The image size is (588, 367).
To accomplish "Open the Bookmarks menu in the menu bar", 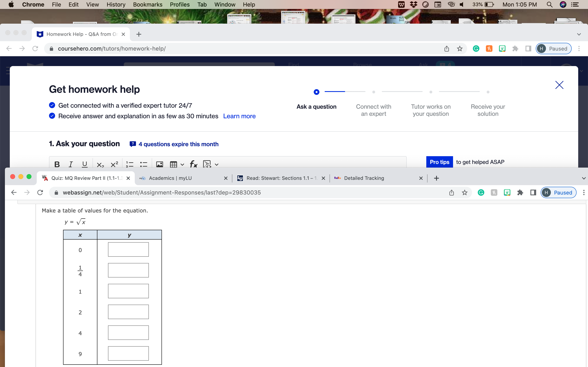I will 148,4.
